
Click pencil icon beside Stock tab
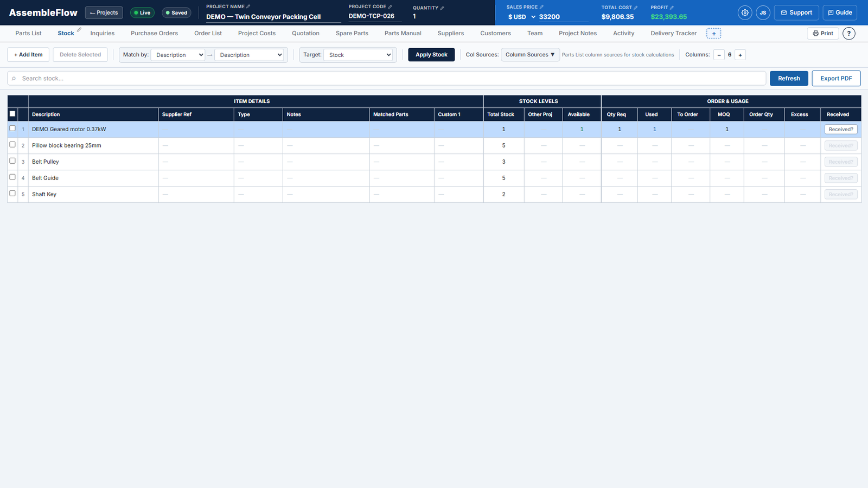[79, 30]
